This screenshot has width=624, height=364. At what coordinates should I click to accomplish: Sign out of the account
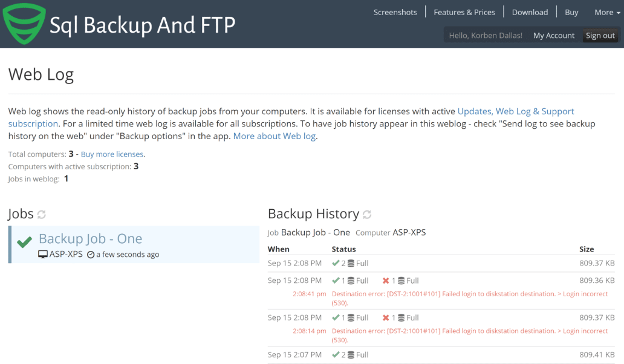(600, 35)
